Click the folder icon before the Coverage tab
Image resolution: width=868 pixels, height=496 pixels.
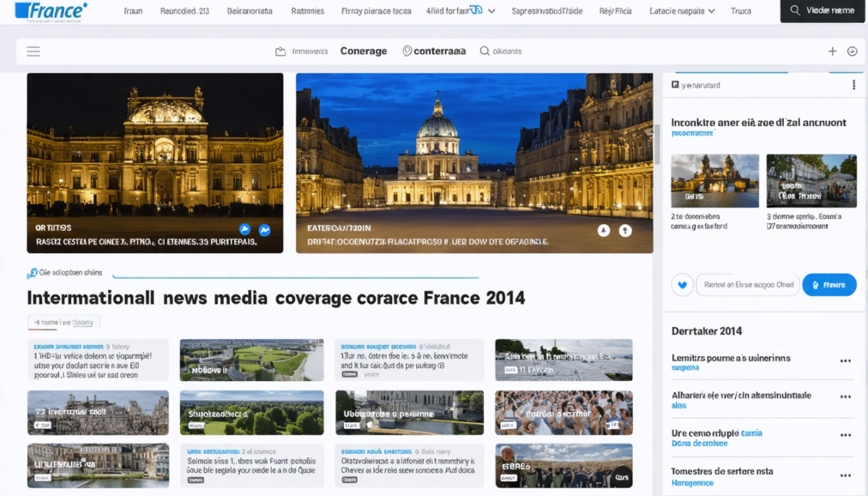tap(281, 51)
